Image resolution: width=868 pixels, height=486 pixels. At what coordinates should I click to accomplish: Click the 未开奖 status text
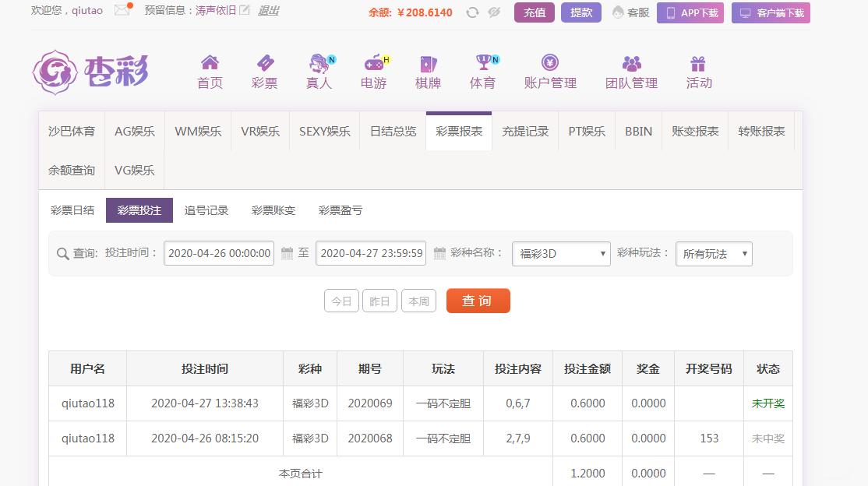click(767, 403)
